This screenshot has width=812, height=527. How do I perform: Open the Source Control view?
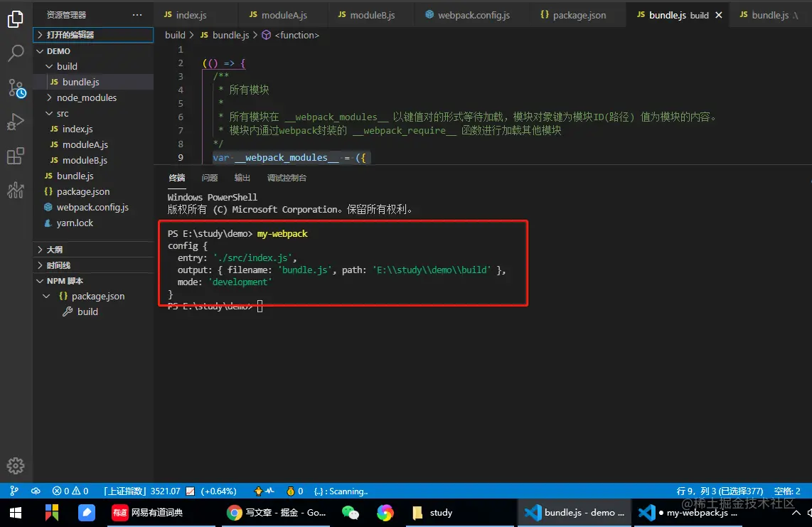[x=16, y=88]
